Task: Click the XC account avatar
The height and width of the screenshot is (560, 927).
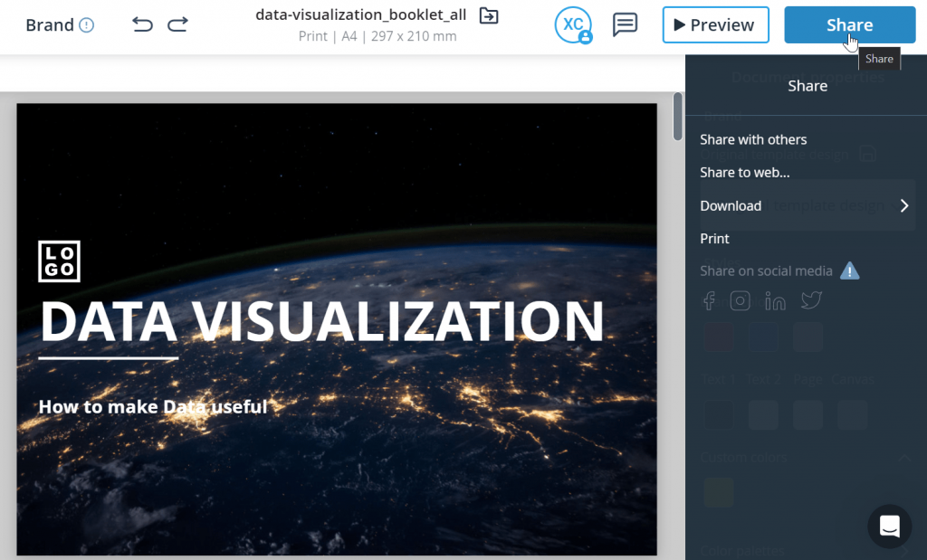Action: coord(573,24)
